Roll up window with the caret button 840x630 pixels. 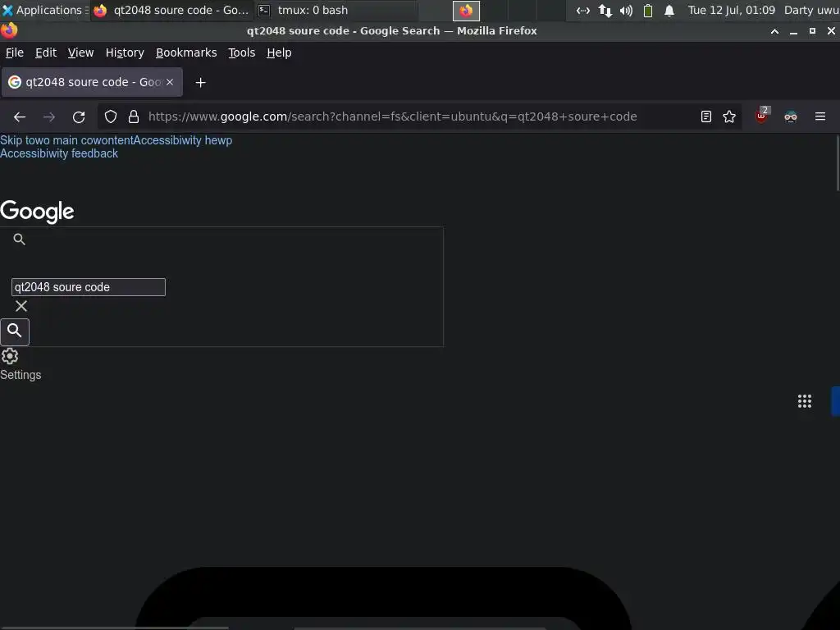(774, 31)
